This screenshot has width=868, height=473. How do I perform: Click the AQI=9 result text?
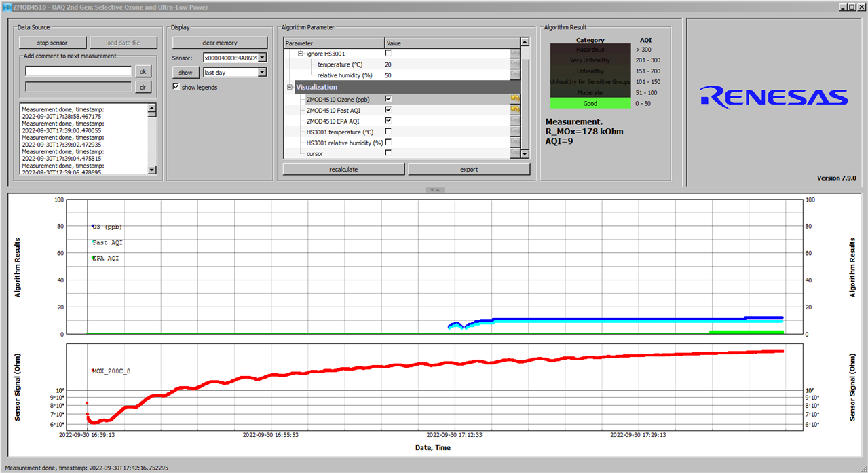click(x=561, y=141)
